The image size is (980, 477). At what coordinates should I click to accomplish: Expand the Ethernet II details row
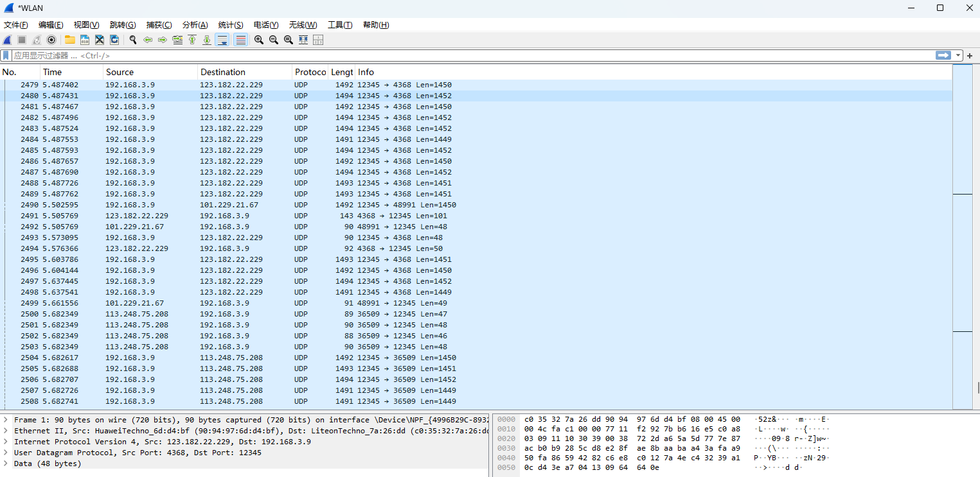[6, 431]
